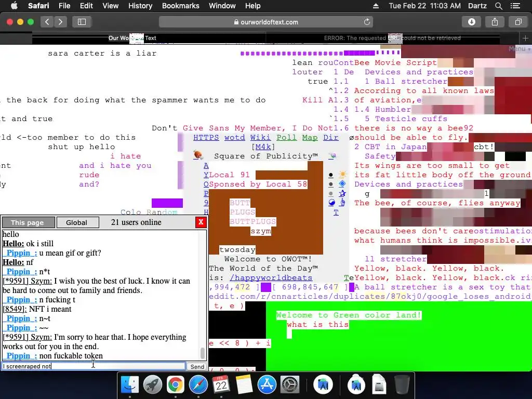Open the Safari share sheet

coord(495,22)
